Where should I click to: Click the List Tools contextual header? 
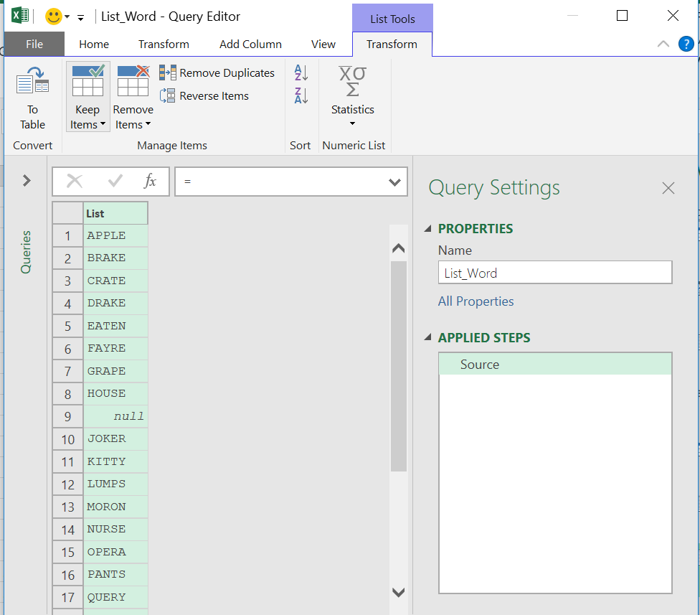[392, 19]
